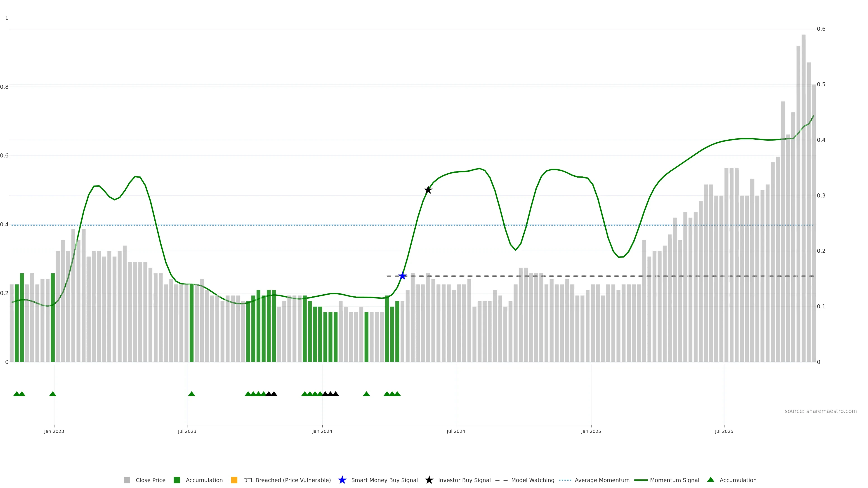
Task: Click the green triangle icon in legend
Action: tap(711, 480)
